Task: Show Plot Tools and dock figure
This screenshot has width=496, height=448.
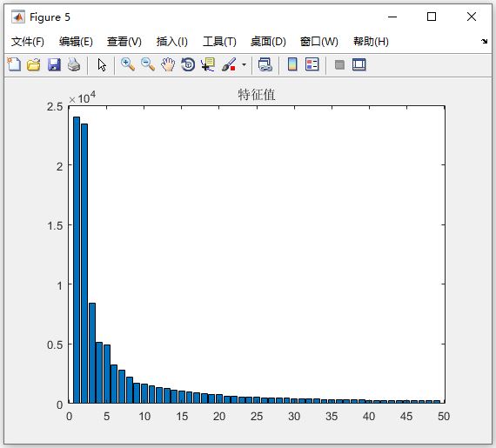Action: tap(359, 65)
